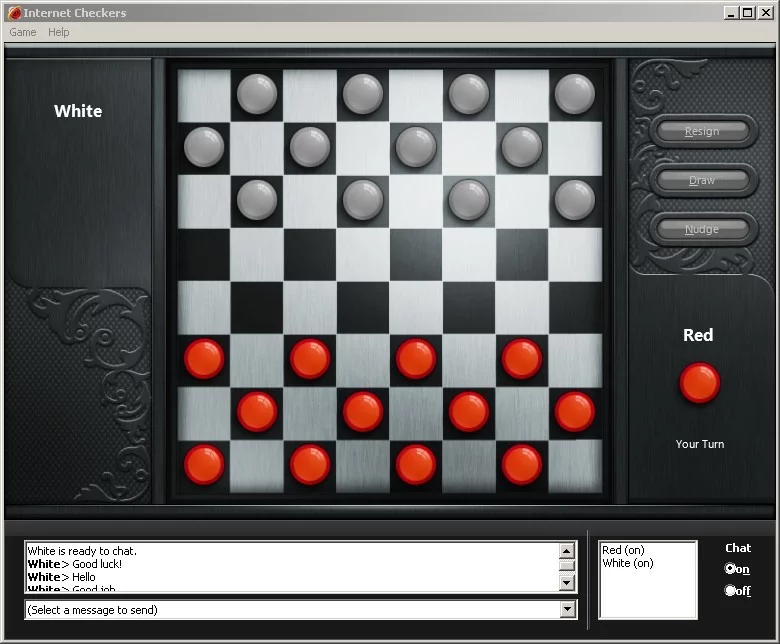The height and width of the screenshot is (644, 780).
Task: Click the second red checker in front row
Action: coord(310,359)
